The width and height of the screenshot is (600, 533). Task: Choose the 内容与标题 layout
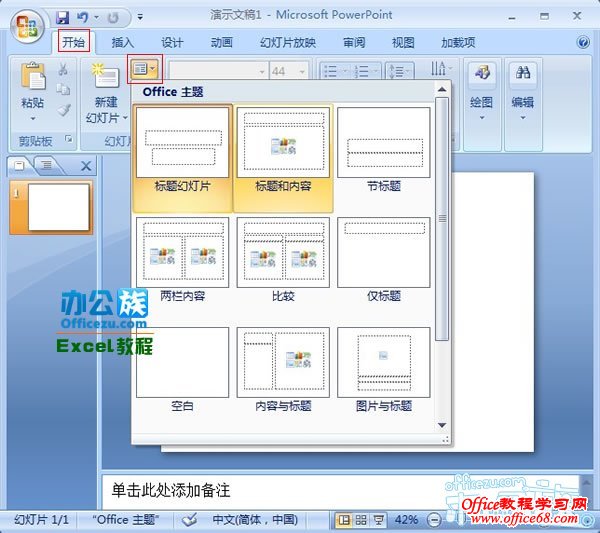(x=283, y=370)
